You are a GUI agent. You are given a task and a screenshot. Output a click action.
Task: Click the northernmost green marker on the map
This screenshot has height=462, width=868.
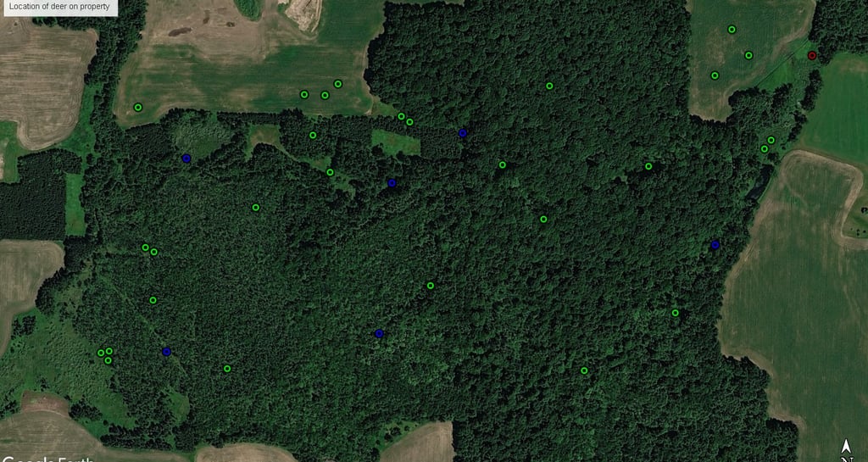pos(732,30)
